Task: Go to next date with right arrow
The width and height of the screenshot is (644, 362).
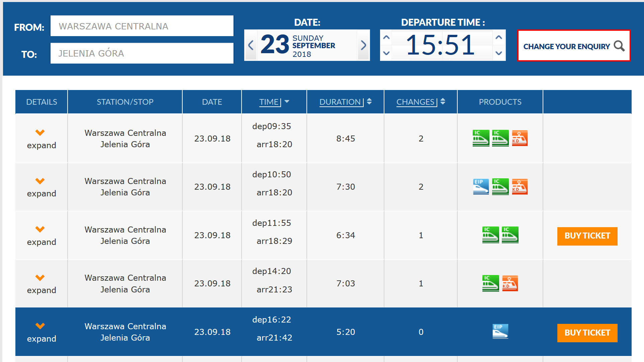Action: [x=363, y=45]
